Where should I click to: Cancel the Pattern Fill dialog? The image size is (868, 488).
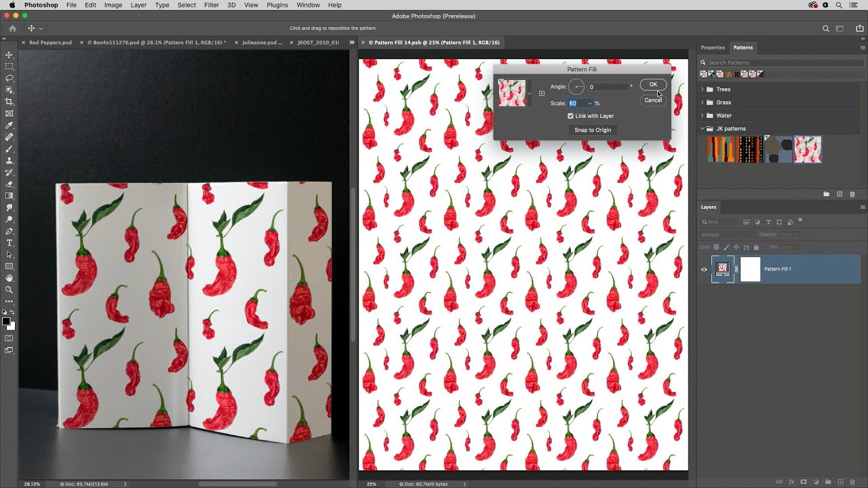coord(653,100)
